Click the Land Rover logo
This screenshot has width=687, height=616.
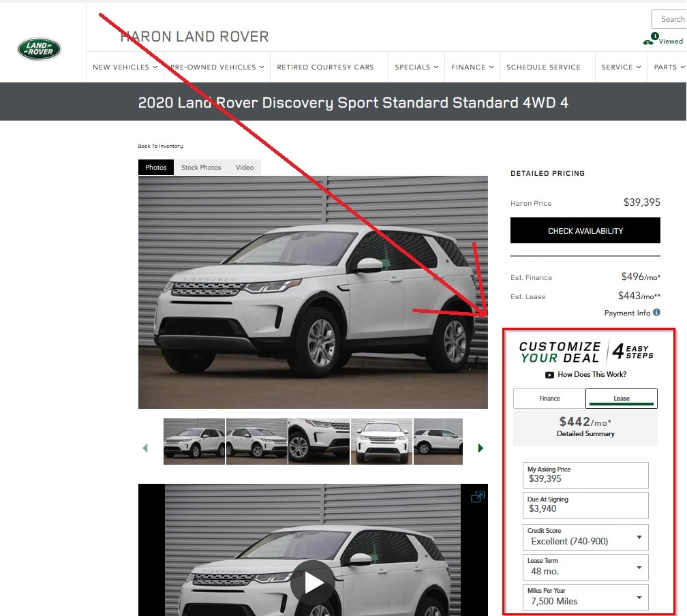tap(39, 48)
